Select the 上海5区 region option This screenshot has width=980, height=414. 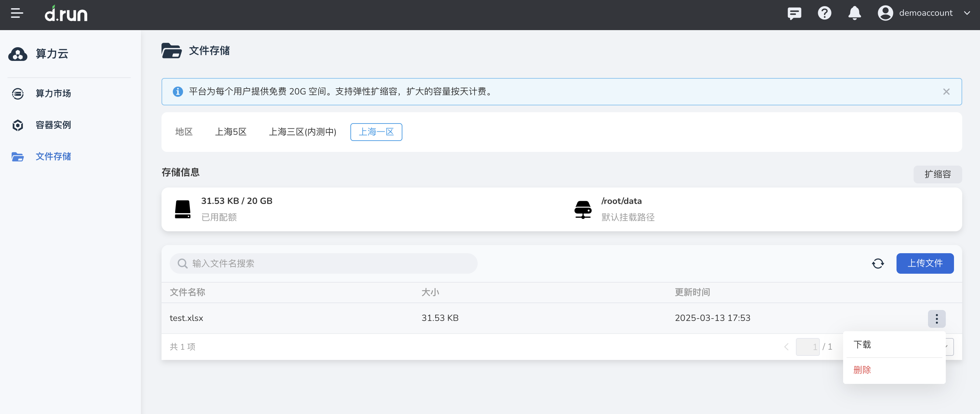click(x=231, y=132)
